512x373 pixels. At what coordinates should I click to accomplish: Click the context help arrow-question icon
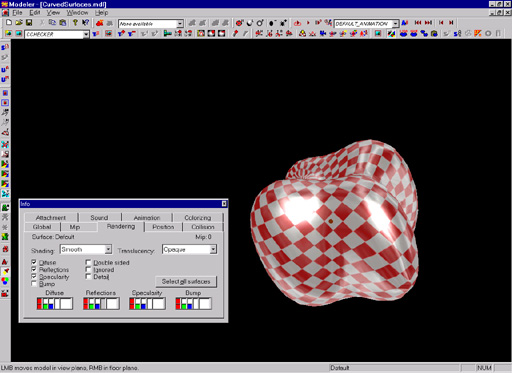[x=85, y=23]
